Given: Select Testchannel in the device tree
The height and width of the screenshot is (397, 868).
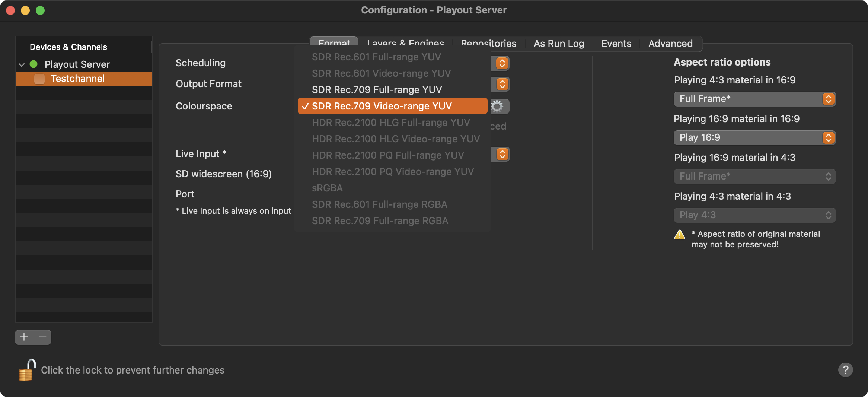Looking at the screenshot, I should (x=84, y=79).
